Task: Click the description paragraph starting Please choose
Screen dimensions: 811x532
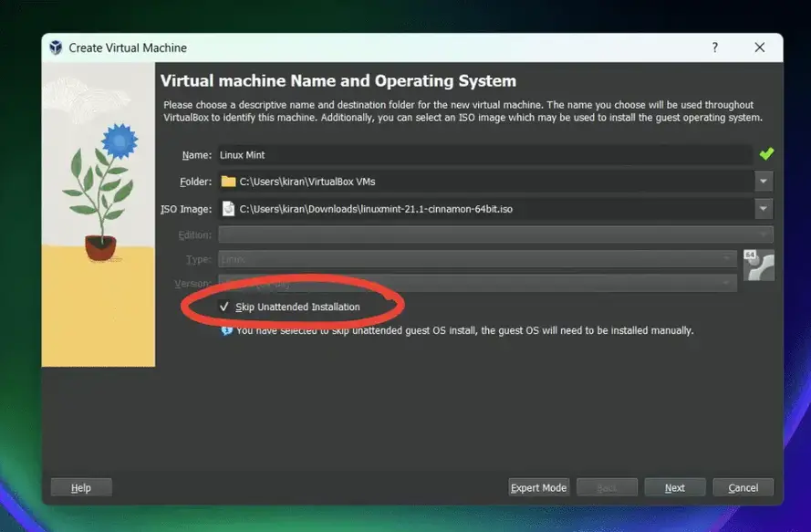Action: coord(463,110)
